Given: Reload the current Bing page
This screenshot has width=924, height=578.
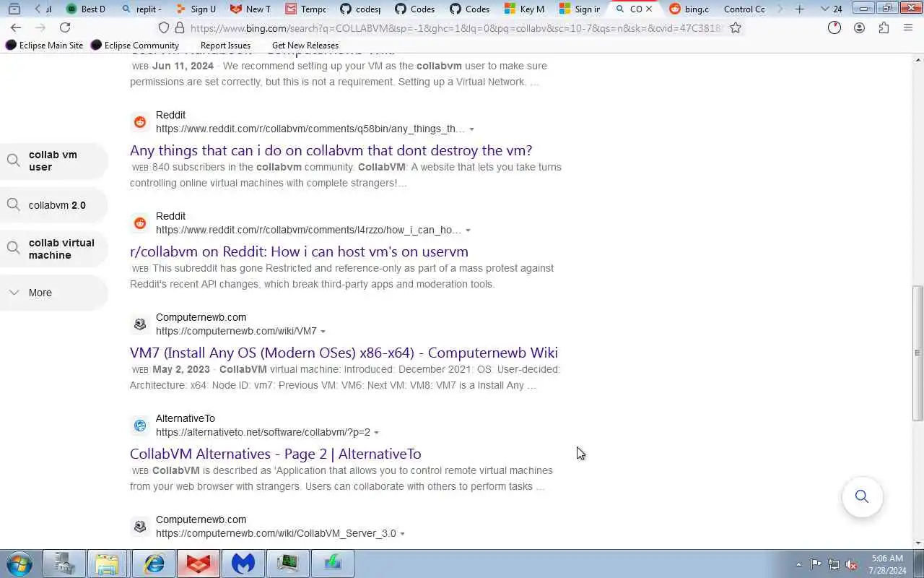Looking at the screenshot, I should [65, 27].
